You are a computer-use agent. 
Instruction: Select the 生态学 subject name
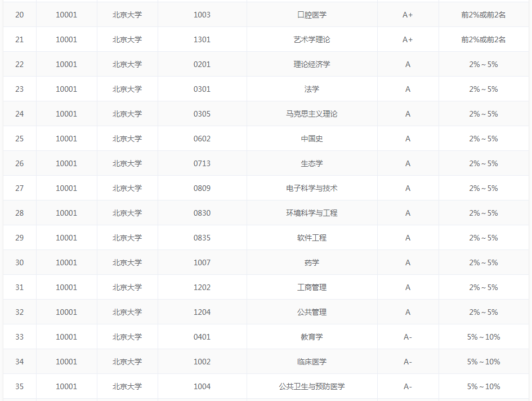coord(312,164)
